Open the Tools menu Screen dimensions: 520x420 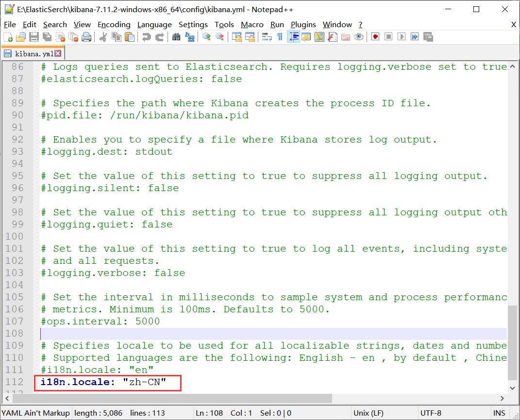[224, 25]
